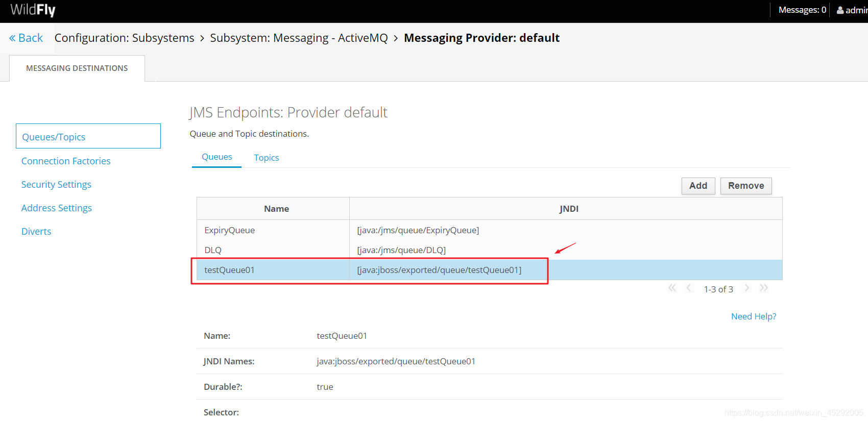Click the WildFly logo
This screenshot has width=868, height=422.
point(33,10)
